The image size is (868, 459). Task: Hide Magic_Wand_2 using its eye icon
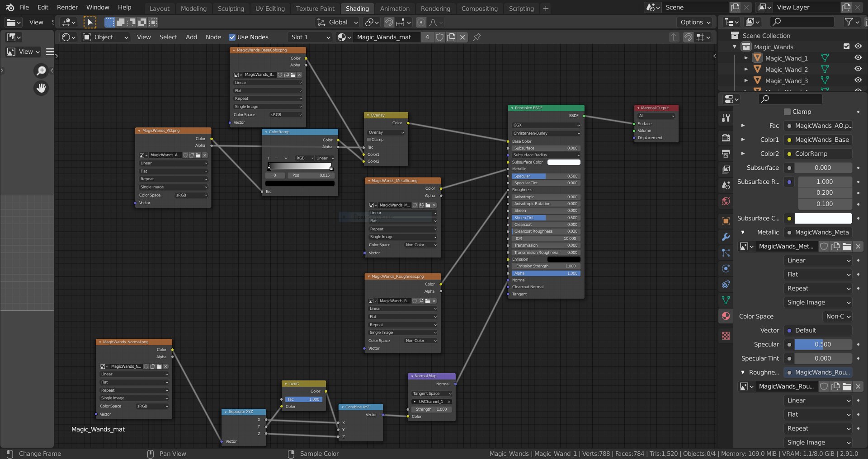coord(858,69)
